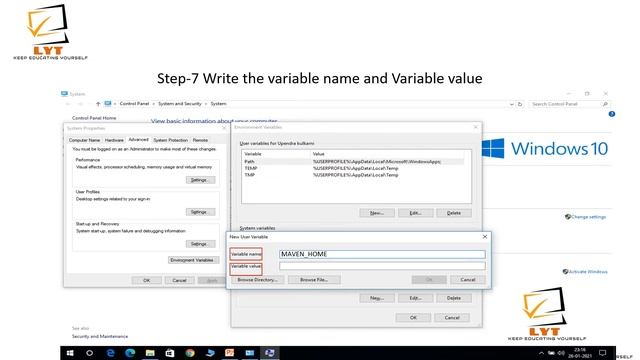640x360 pixels.
Task: Click Delete under system variables
Action: point(453,298)
